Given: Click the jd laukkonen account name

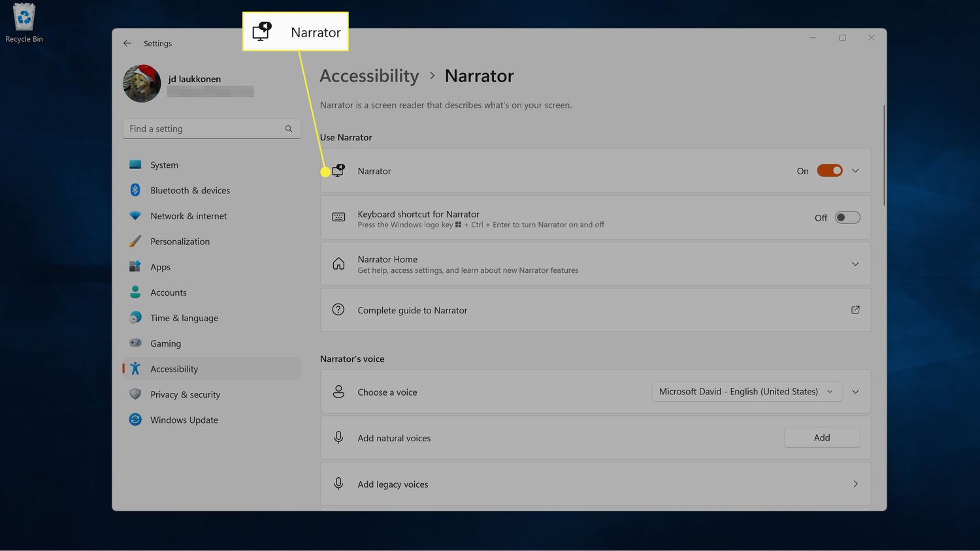Looking at the screenshot, I should [x=194, y=79].
